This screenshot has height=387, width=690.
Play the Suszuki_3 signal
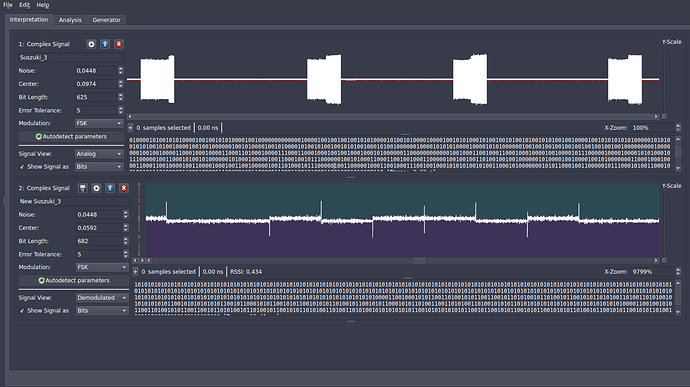point(91,44)
